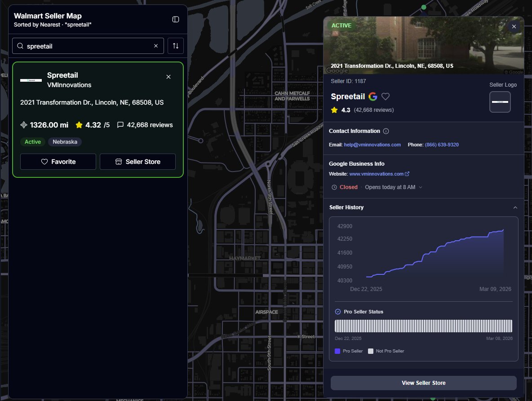Click the help@vminnovations.com email link
532x401 pixels.
pos(372,145)
